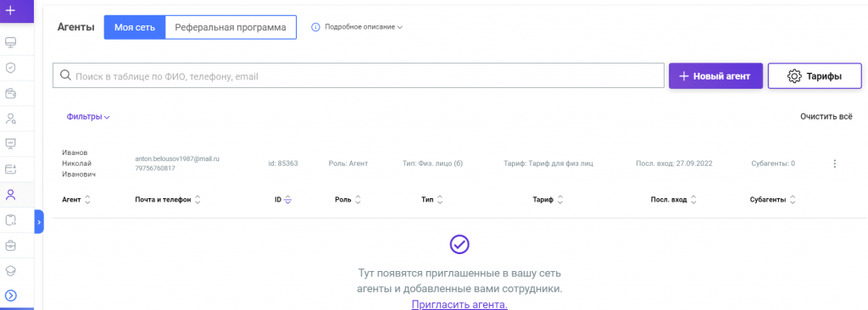The image size is (868, 310).
Task: Click the circled arrow at sidebar bottom
Action: (x=10, y=296)
